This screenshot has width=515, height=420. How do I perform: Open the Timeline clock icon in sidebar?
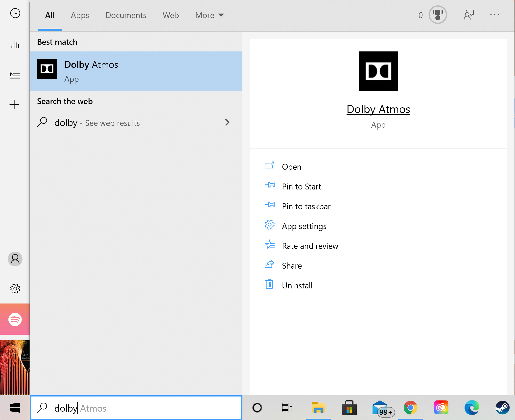pyautogui.click(x=15, y=13)
